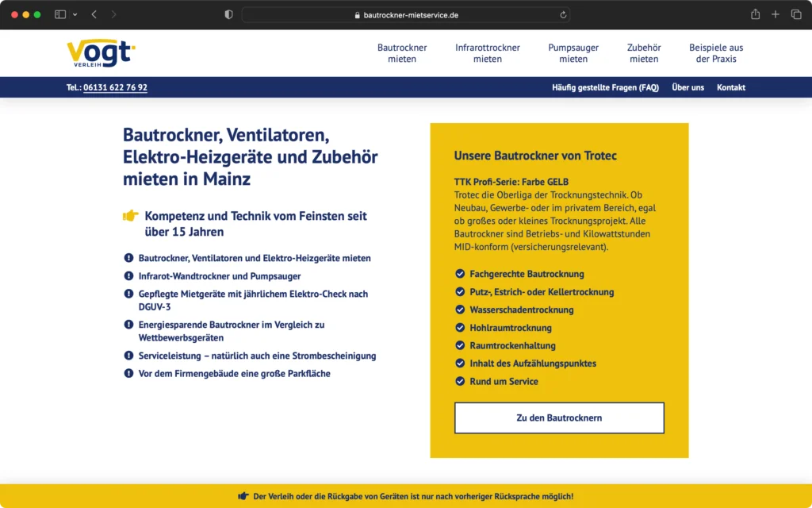
Task: Click the Vogt Verleih logo
Action: tap(101, 53)
